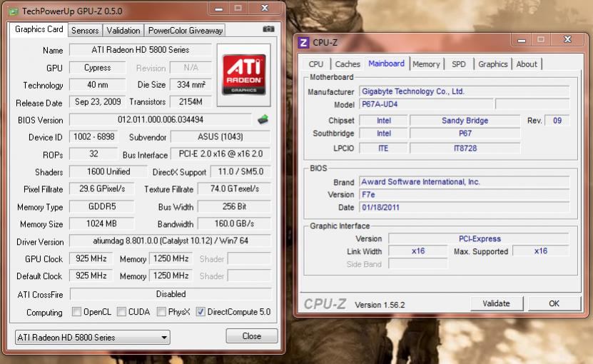Click the Southbridge P67 value
This screenshot has width=593, height=364.
click(465, 133)
